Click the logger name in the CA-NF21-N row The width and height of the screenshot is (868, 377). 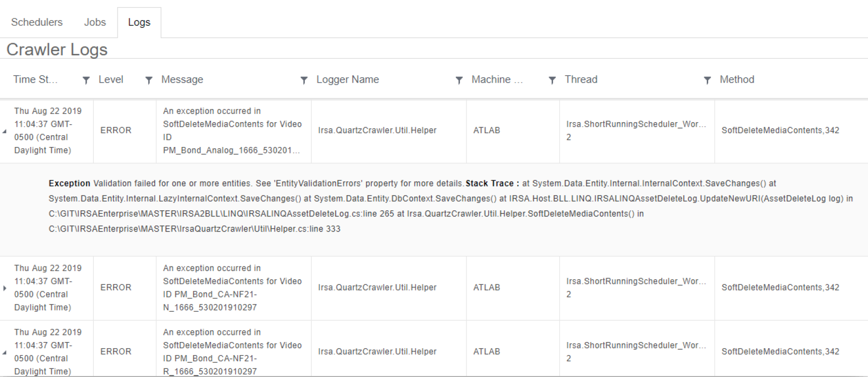(377, 287)
